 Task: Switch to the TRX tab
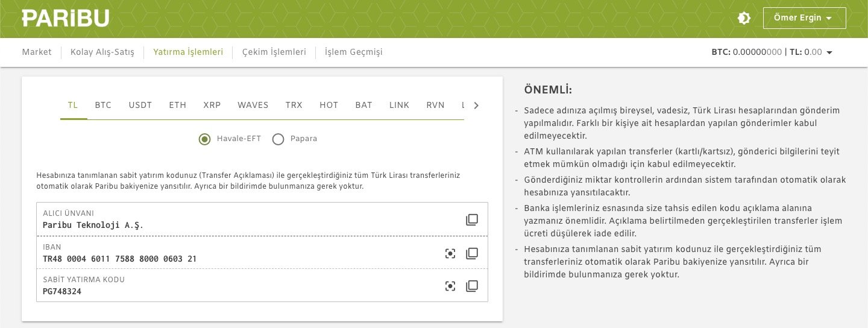(x=294, y=105)
